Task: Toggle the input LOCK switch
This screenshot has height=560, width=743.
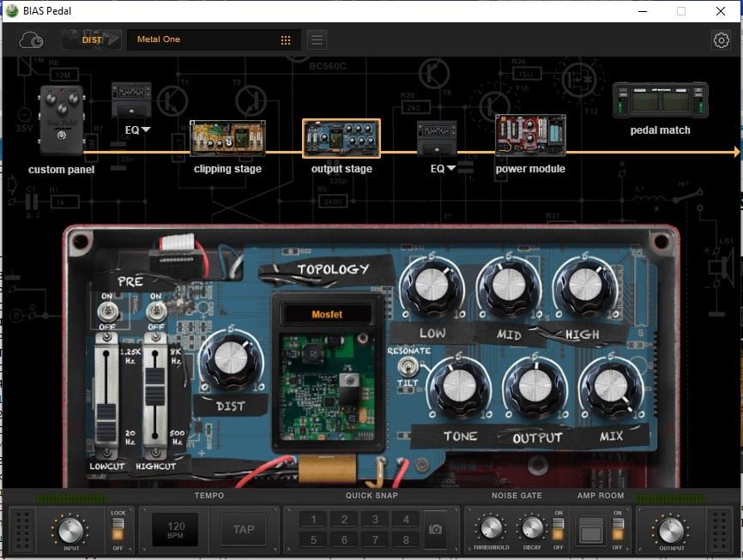Action: point(118,530)
